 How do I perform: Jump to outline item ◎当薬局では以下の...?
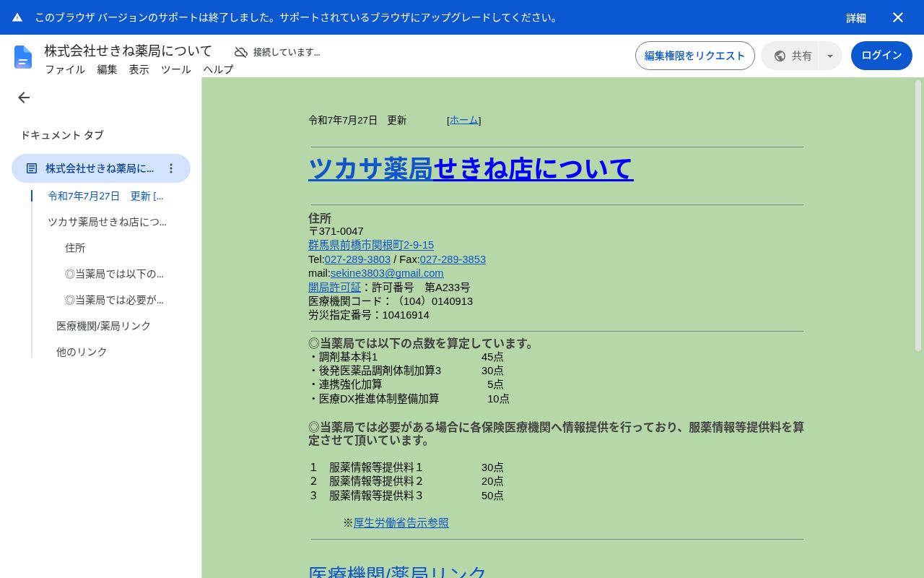[x=114, y=274]
